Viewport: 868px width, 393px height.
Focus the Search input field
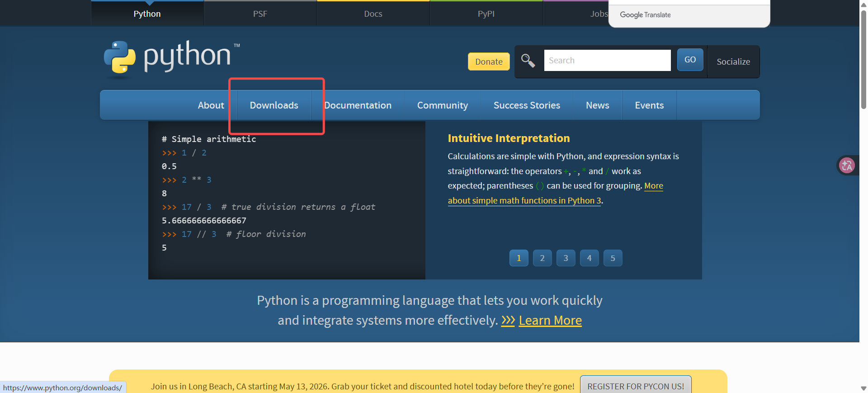pyautogui.click(x=607, y=60)
